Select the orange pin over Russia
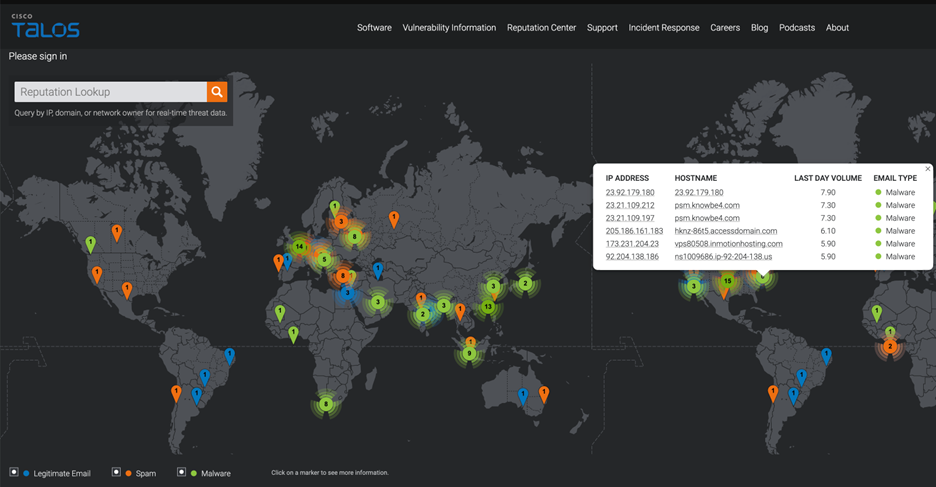The image size is (936, 487). click(x=393, y=219)
